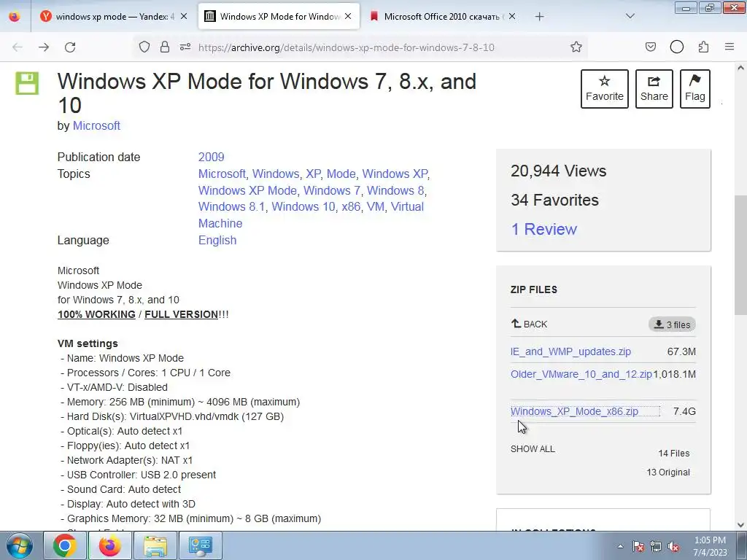Open the Extensions puzzle icon
The image size is (747, 560).
[703, 47]
